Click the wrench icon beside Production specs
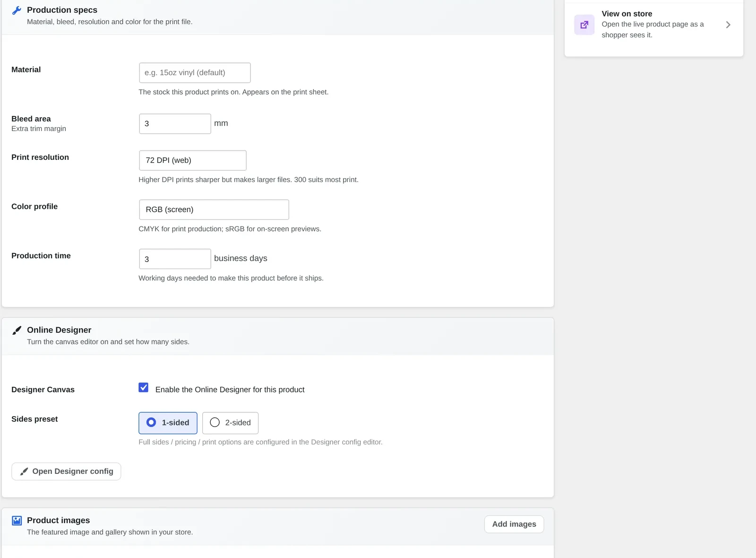This screenshot has height=558, width=756. (17, 10)
